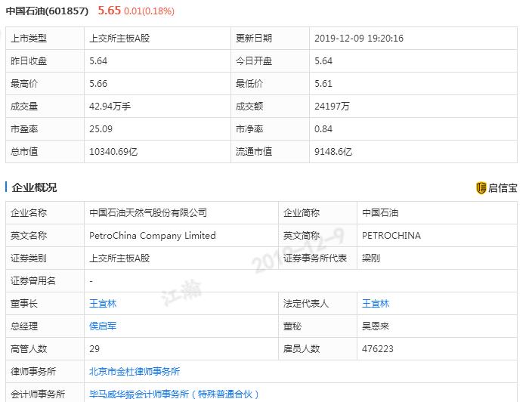Select update time 2019-12-09 19:20:16
532x402 pixels.
[x=359, y=39]
